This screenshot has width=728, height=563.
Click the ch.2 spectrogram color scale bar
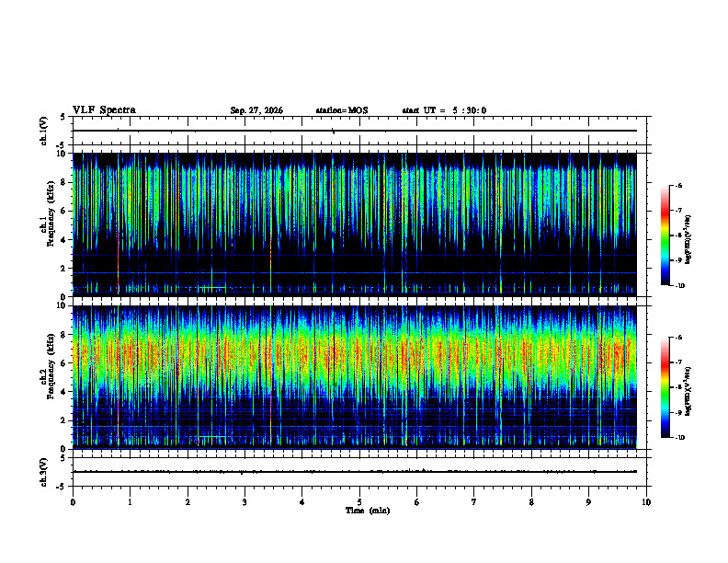pos(665,387)
